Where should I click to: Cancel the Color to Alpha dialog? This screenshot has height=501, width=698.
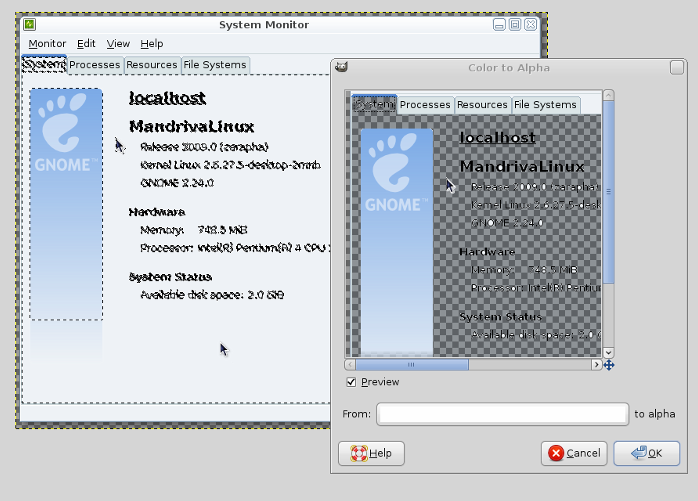tap(574, 453)
